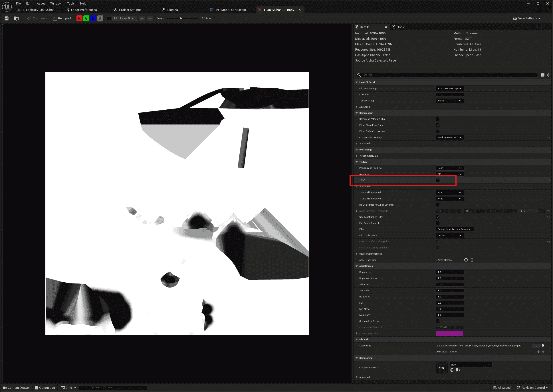Open View Settings menu button
Viewport: 553px width, 392px height.
coord(526,18)
